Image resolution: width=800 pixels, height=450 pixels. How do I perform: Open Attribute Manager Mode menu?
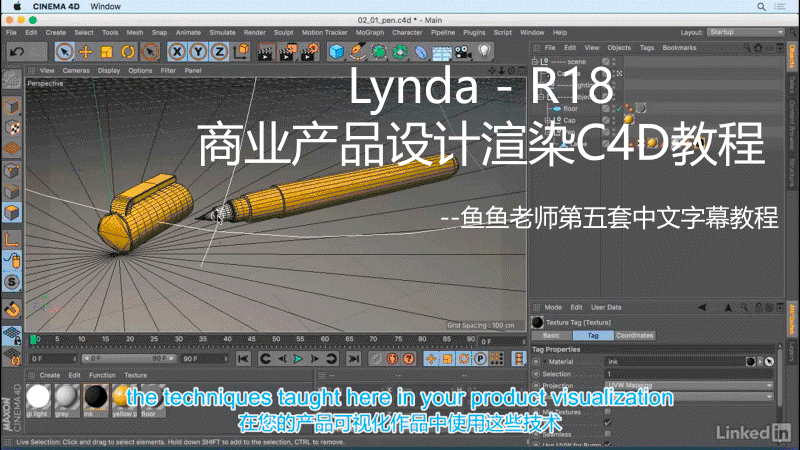pyautogui.click(x=553, y=307)
